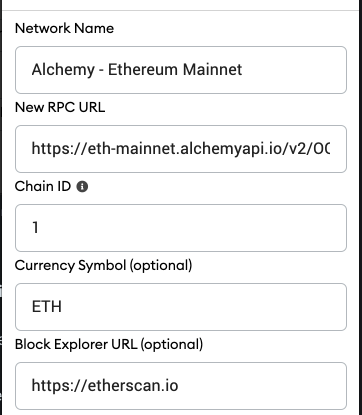
Task: Focus the Network Name input field
Action: (x=181, y=70)
